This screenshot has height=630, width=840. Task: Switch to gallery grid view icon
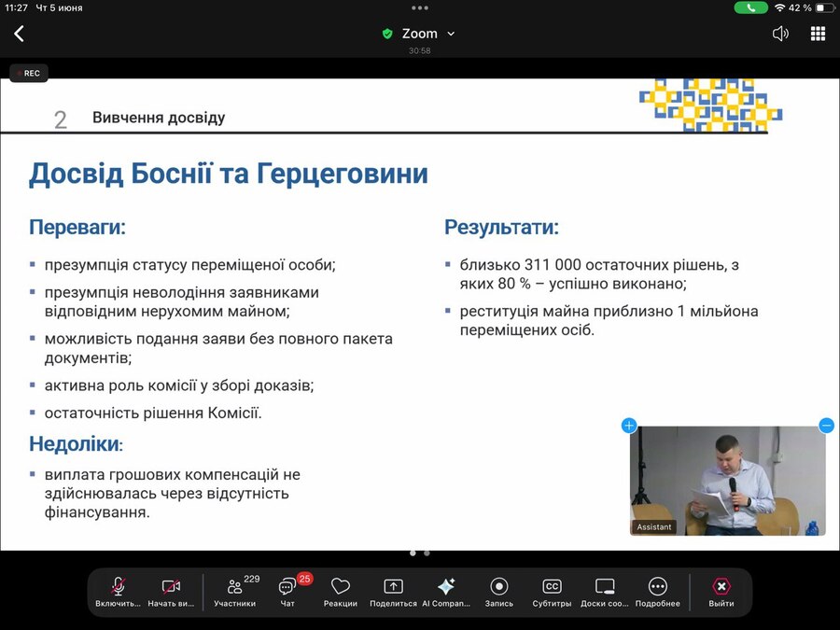click(x=818, y=34)
